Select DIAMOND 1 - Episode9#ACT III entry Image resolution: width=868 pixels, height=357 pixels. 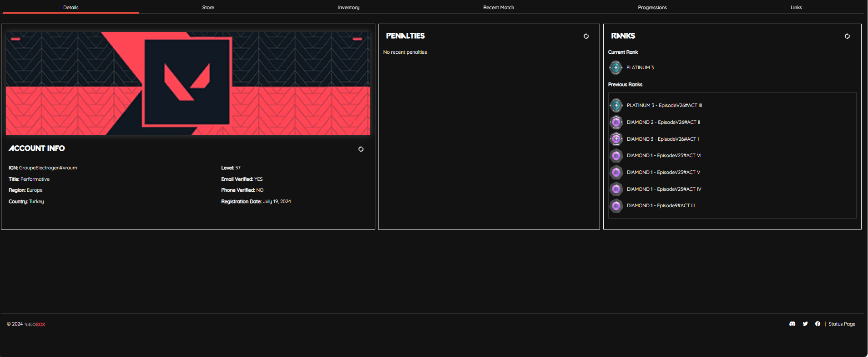pyautogui.click(x=661, y=206)
